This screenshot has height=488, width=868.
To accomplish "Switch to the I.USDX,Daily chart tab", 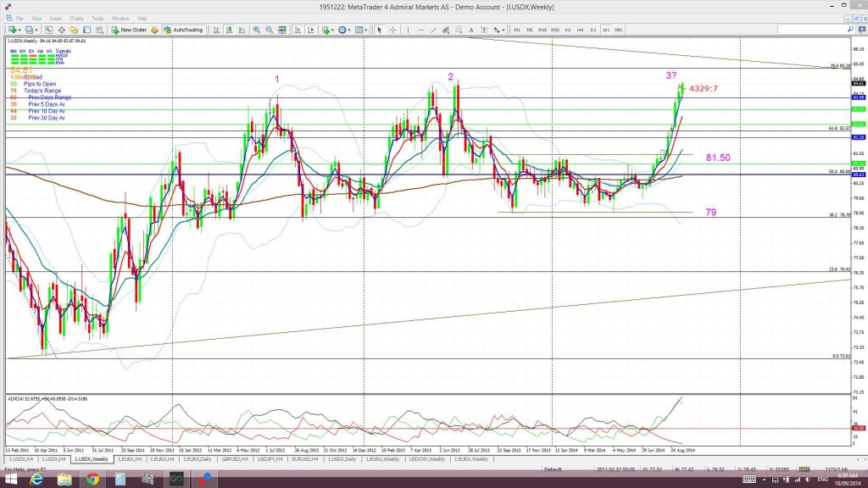I will coord(342,459).
